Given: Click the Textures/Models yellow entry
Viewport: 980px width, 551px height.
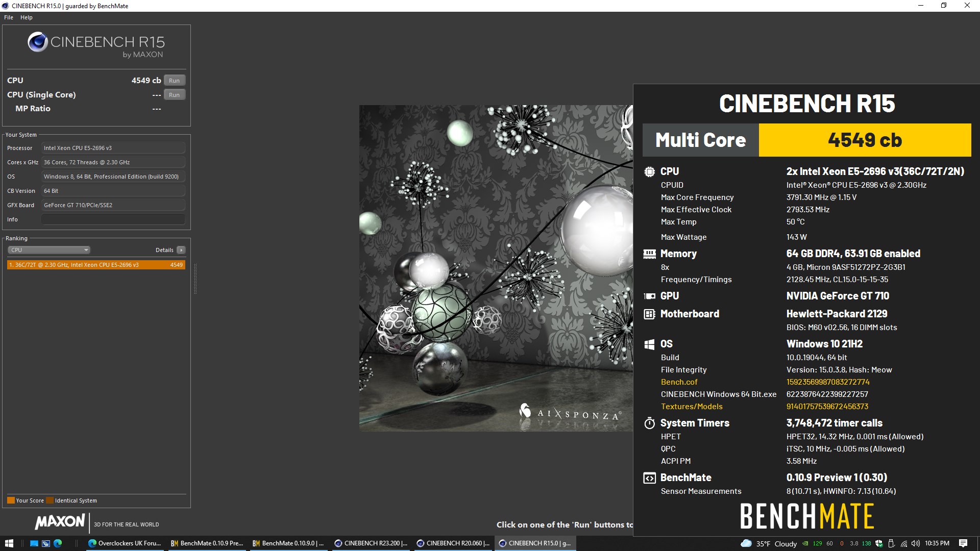Looking at the screenshot, I should tap(692, 407).
